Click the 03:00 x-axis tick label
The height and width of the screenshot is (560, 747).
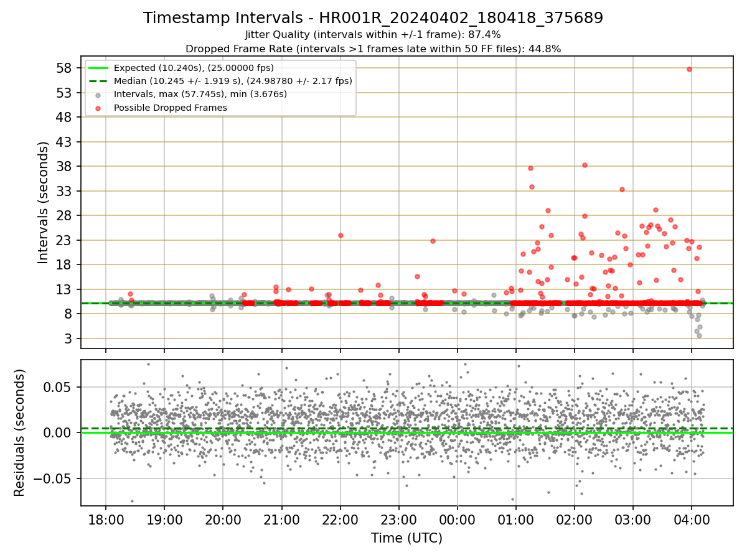(x=633, y=519)
